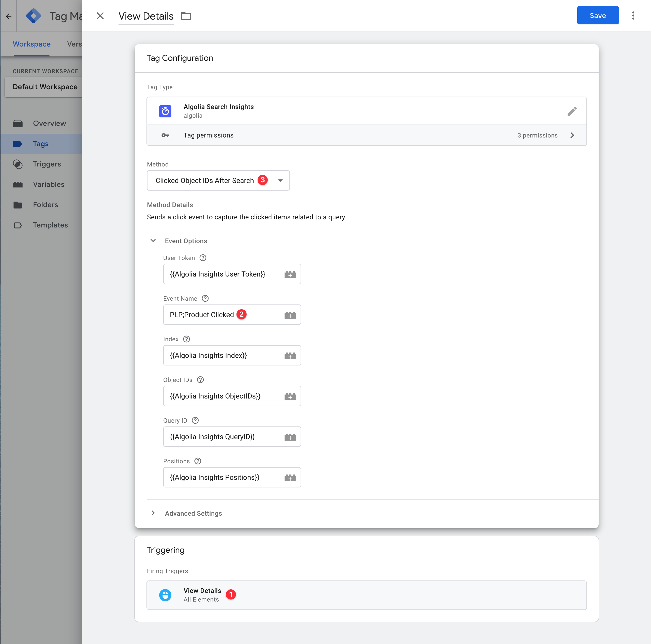Edit the Algolia Search Insights tag type
The image size is (651, 644).
[572, 111]
